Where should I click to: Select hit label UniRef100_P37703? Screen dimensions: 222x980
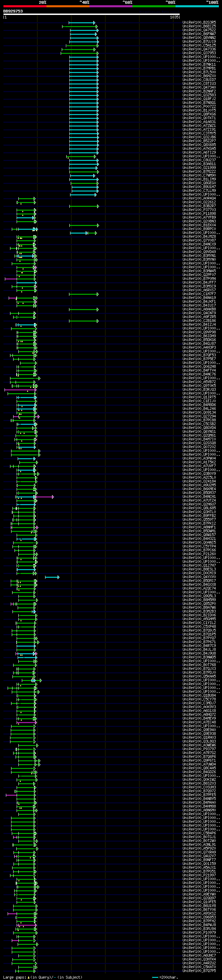coord(199,210)
